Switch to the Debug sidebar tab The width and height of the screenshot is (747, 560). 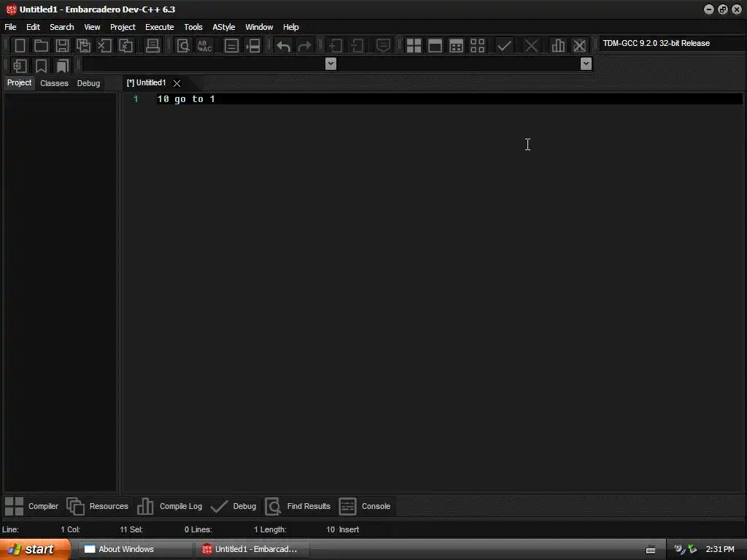(x=88, y=83)
